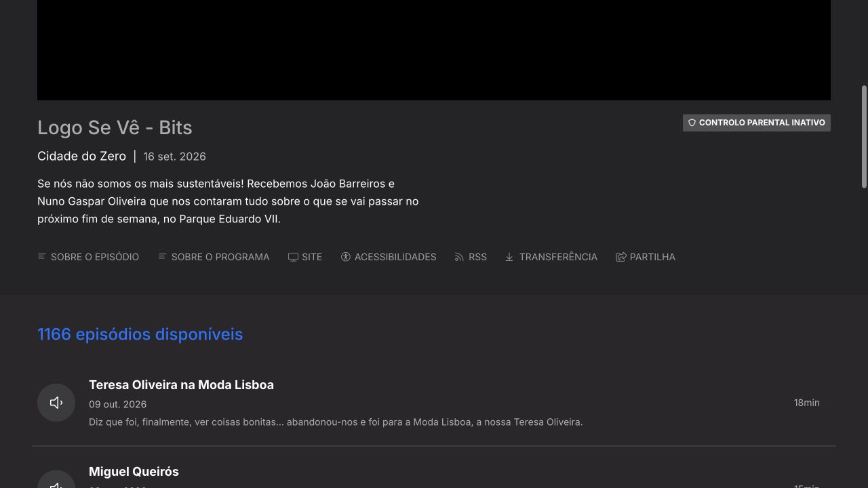
Task: Select the Partilha share option
Action: click(x=646, y=257)
